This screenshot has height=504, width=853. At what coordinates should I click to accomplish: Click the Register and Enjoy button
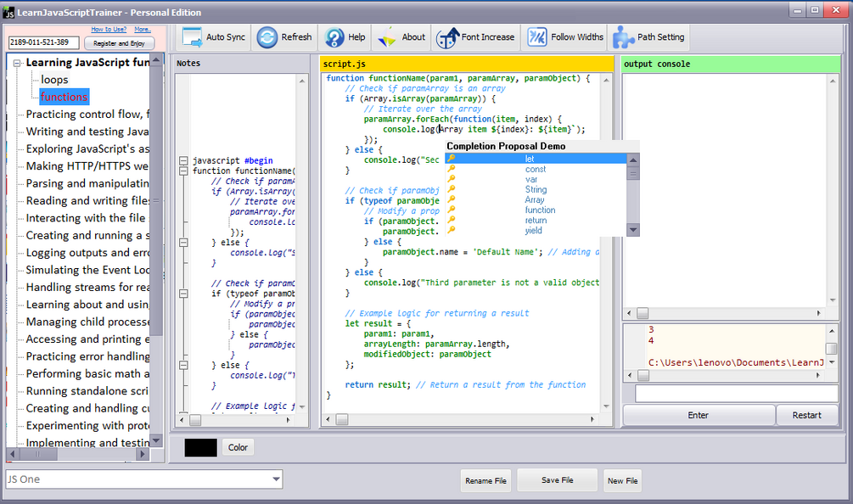click(119, 43)
